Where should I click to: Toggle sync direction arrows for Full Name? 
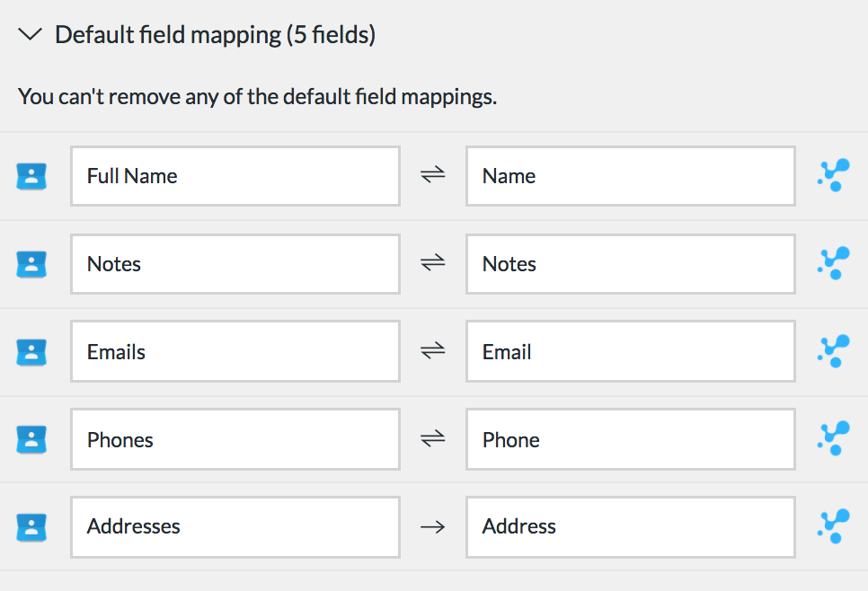coord(433,175)
